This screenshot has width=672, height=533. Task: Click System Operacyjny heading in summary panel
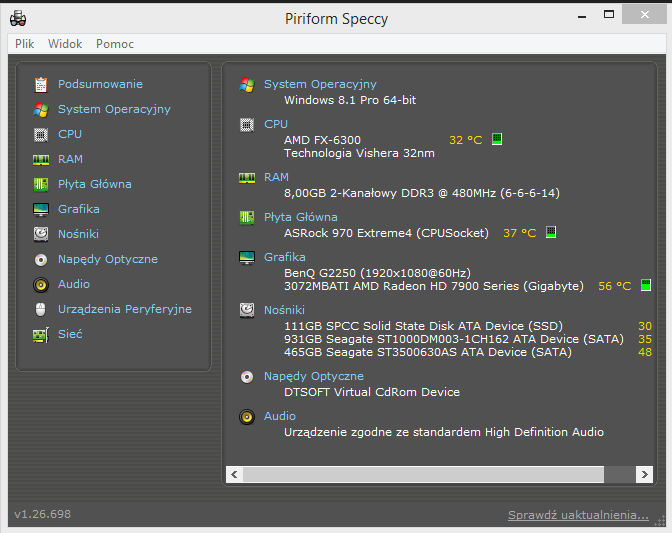(320, 84)
